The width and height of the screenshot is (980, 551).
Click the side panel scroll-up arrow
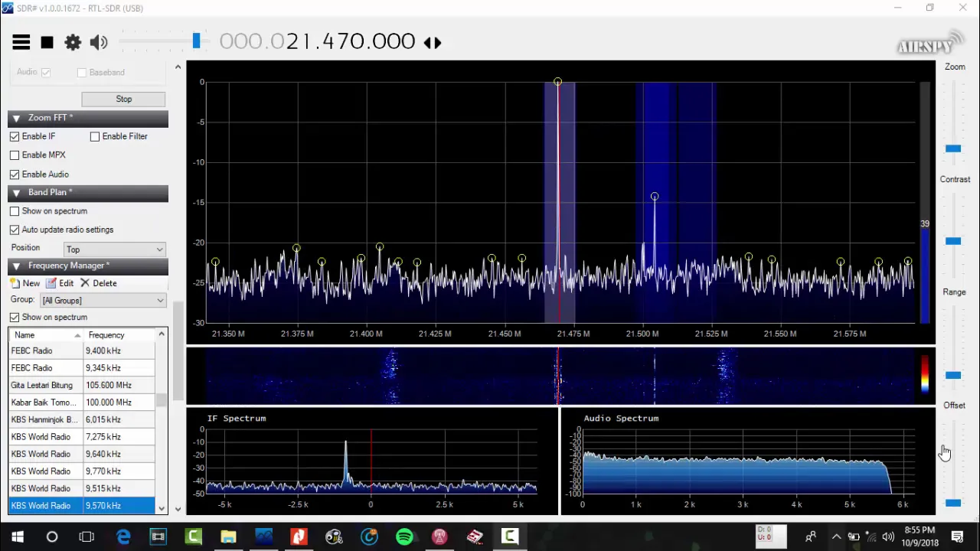178,67
